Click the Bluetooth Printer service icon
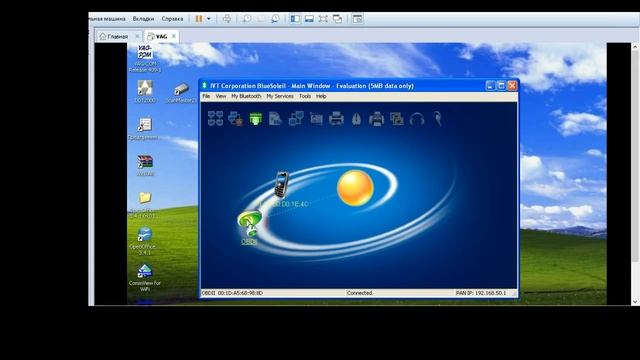Viewport: 640px width, 360px height. tap(336, 119)
